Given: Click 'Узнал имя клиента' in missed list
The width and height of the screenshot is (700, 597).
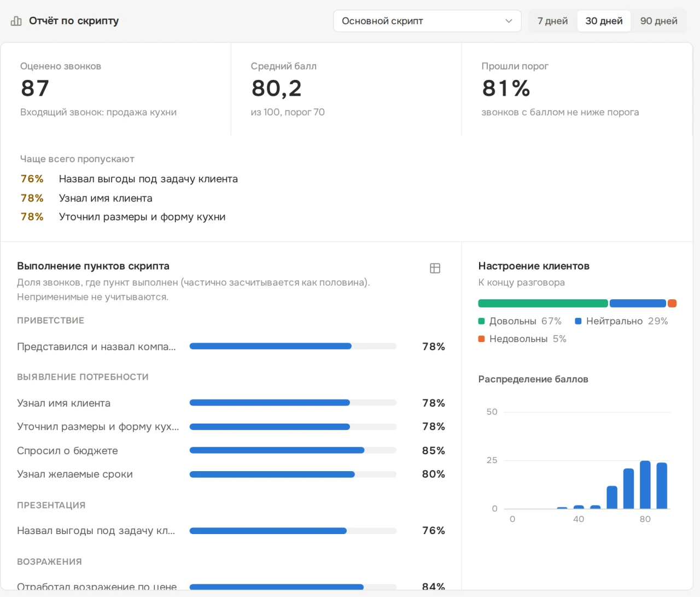Looking at the screenshot, I should pyautogui.click(x=106, y=198).
